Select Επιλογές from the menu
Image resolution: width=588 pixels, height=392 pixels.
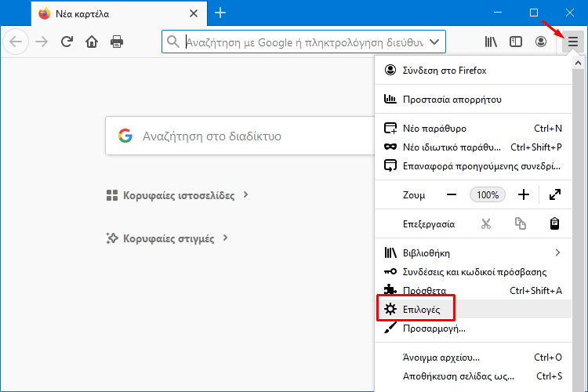click(422, 310)
